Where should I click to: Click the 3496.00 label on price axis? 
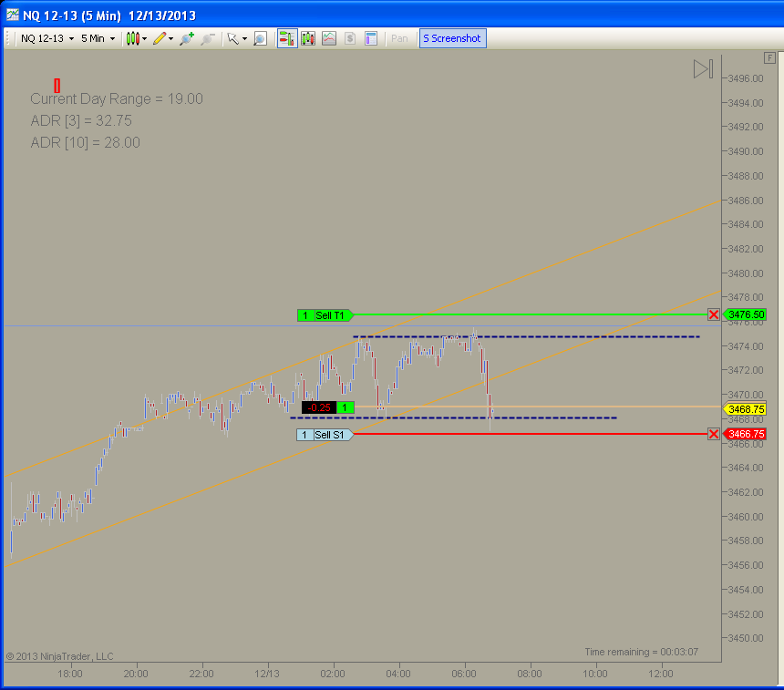coord(746,78)
